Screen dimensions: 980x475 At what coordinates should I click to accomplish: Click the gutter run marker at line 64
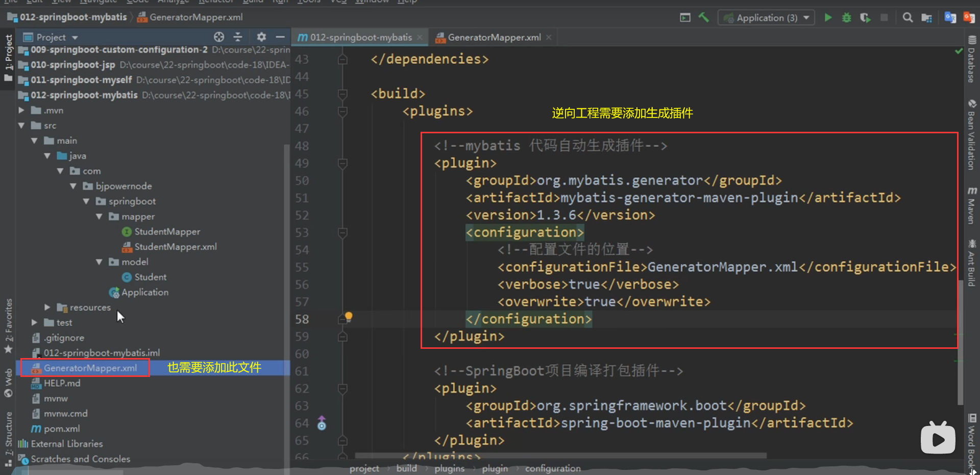click(322, 423)
